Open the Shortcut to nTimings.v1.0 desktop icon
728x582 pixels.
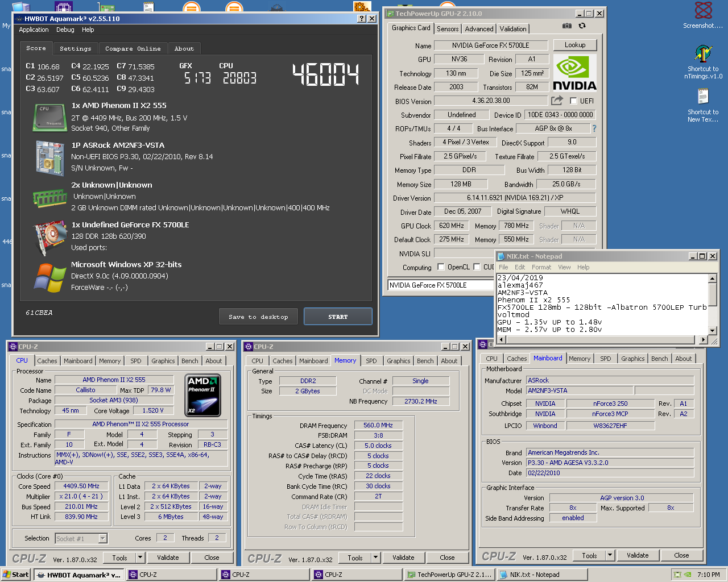pyautogui.click(x=703, y=54)
